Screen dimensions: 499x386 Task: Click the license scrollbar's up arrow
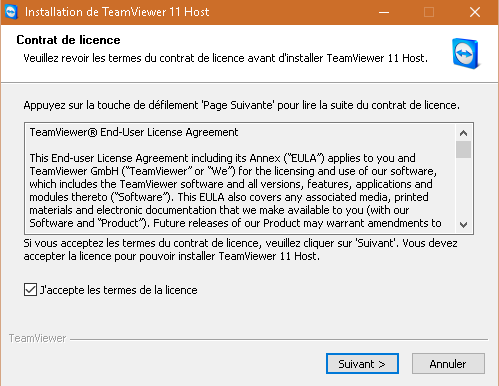tap(463, 133)
